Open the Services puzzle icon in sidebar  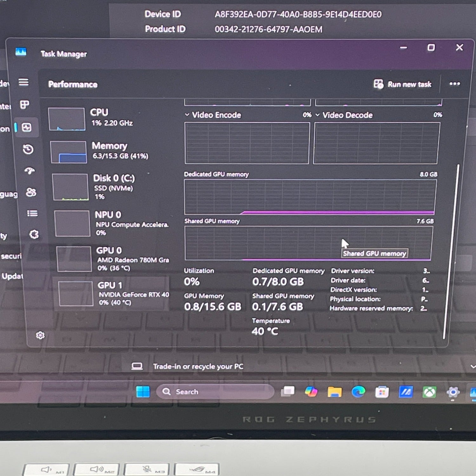click(34, 235)
